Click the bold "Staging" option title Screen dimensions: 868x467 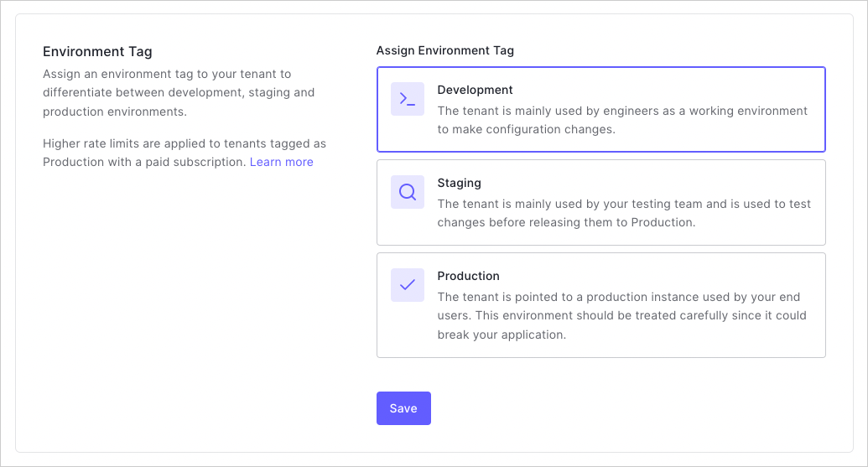point(459,183)
